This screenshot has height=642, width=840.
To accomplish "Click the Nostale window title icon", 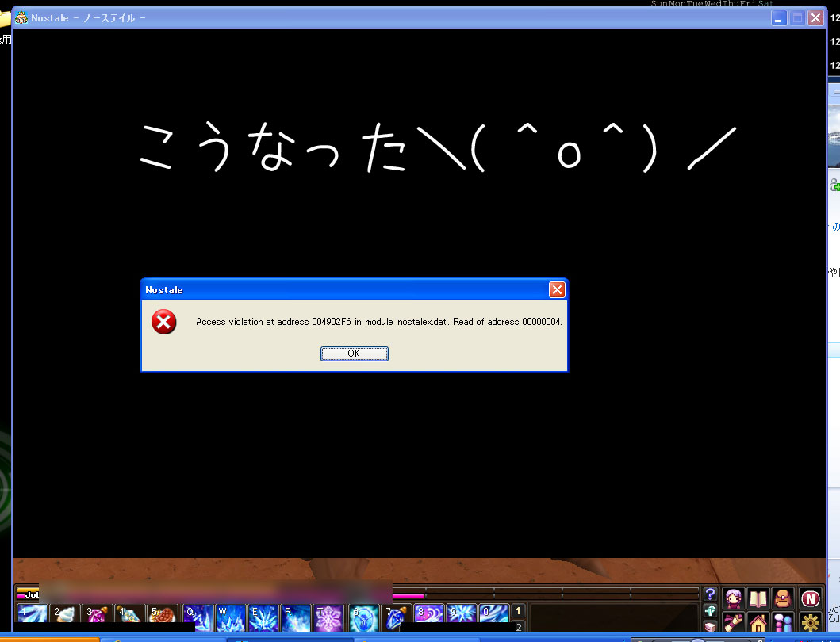I will [x=21, y=17].
